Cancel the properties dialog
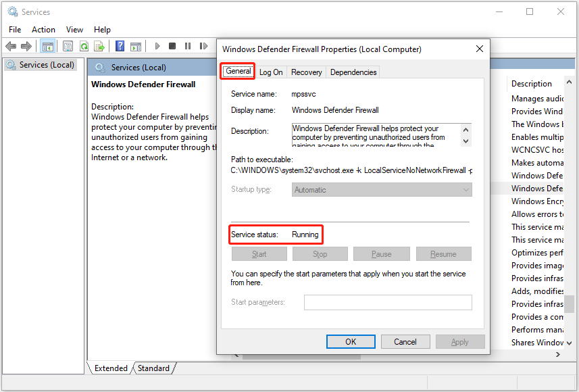The width and height of the screenshot is (579, 392). [x=405, y=342]
